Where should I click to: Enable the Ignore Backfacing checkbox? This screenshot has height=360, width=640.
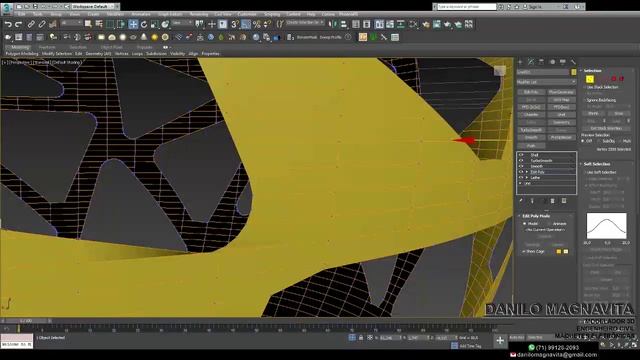pos(585,100)
